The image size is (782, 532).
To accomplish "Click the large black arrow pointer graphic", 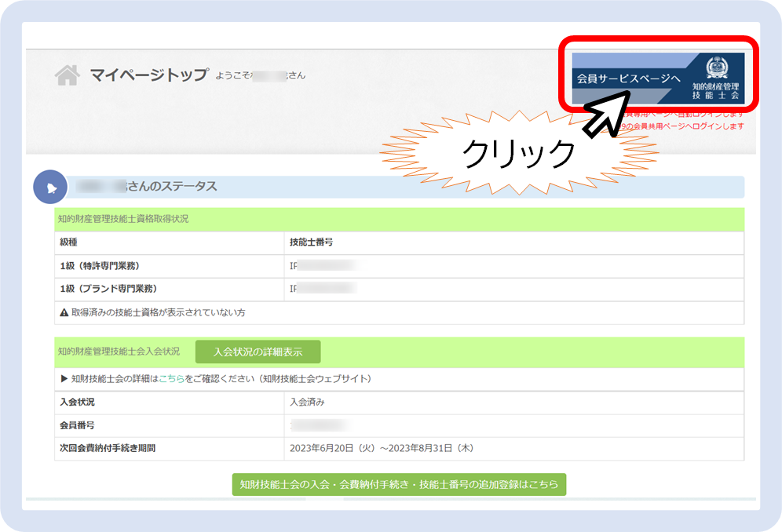I will pyautogui.click(x=605, y=111).
